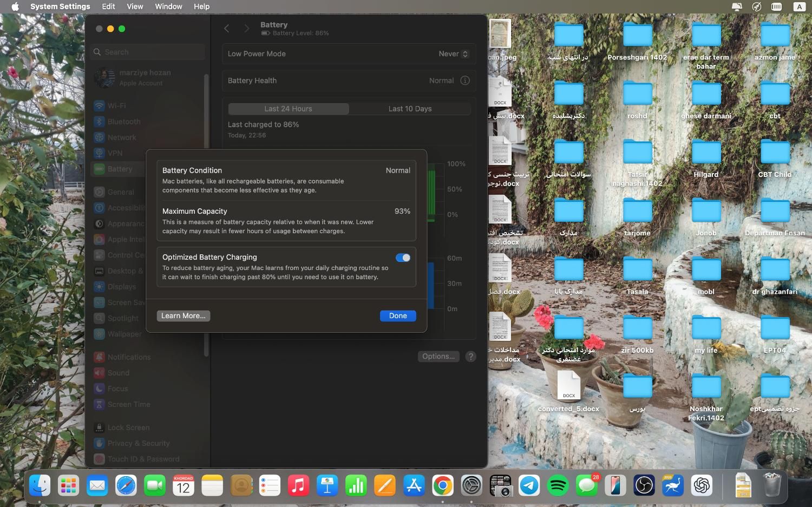Click the monitor menu bar icon

click(737, 6)
